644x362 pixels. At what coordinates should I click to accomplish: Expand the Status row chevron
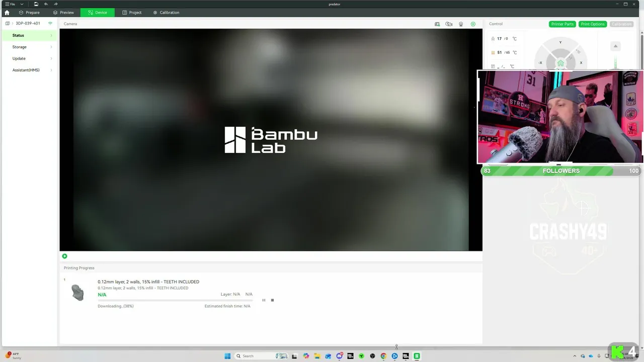coord(51,35)
